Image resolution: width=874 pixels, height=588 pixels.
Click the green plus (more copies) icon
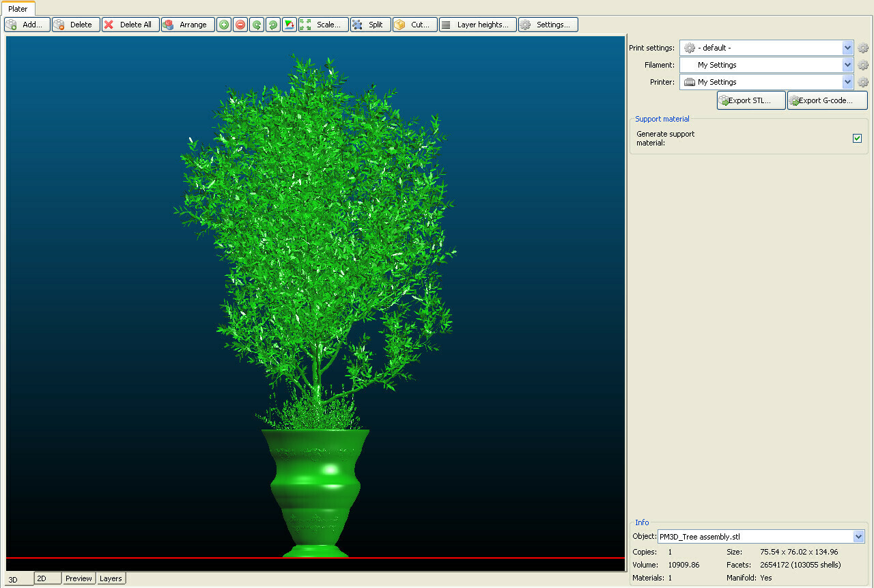(x=224, y=25)
